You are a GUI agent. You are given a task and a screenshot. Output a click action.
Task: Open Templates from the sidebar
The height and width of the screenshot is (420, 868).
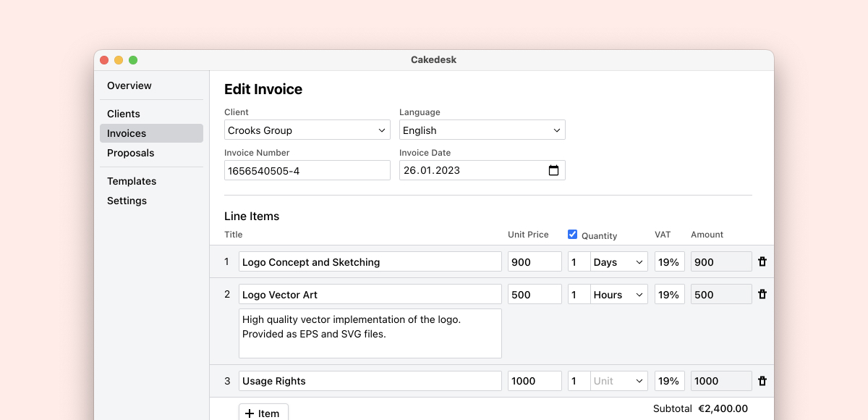click(132, 181)
